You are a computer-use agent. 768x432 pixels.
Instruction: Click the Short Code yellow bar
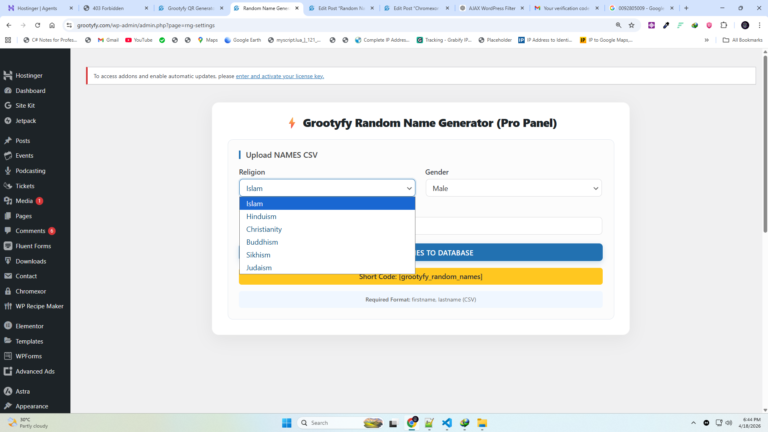[421, 277]
